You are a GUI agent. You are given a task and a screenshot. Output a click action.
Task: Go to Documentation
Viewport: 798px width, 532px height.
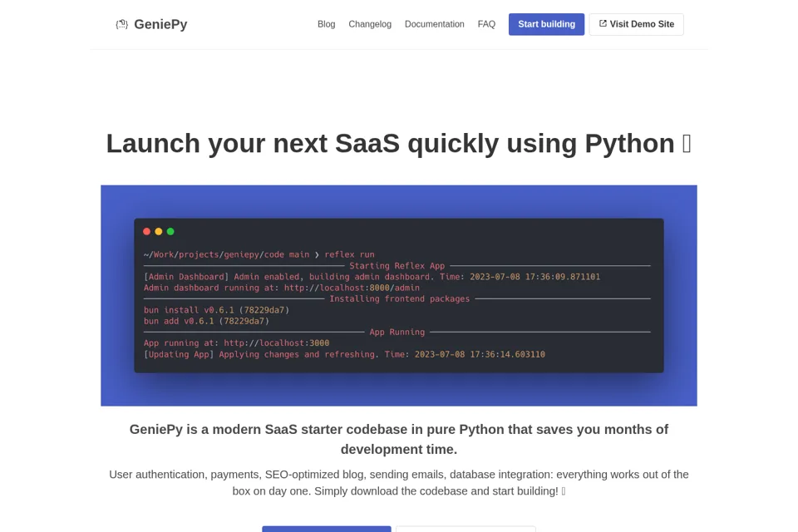click(434, 24)
